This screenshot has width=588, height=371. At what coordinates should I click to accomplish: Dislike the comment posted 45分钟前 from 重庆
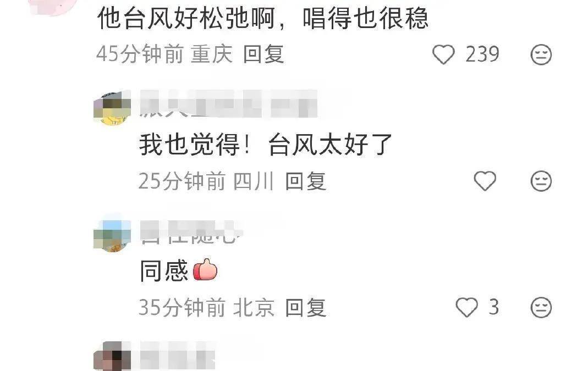[541, 55]
